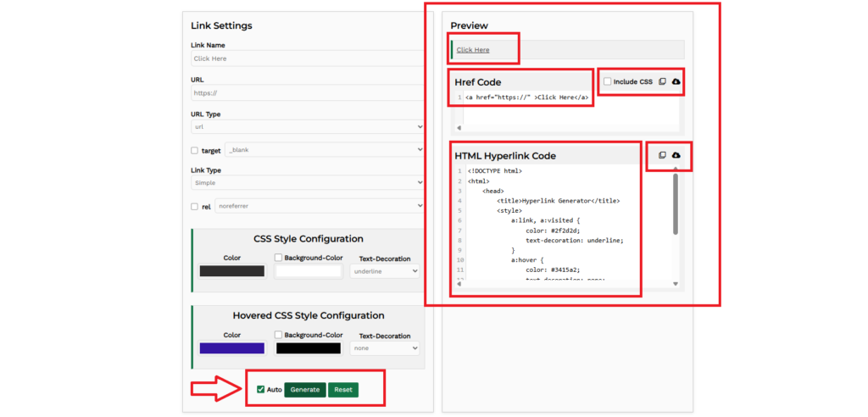
Task: Uncheck the Auto checkbox
Action: click(261, 389)
